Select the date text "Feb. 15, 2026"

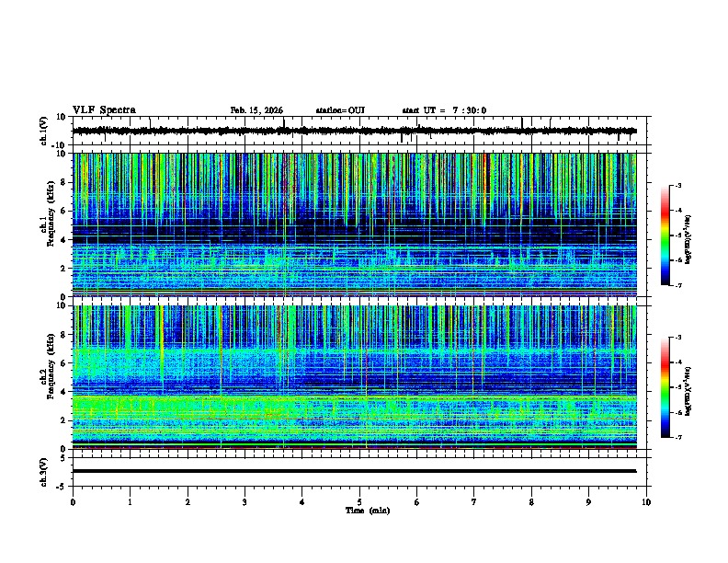point(256,110)
